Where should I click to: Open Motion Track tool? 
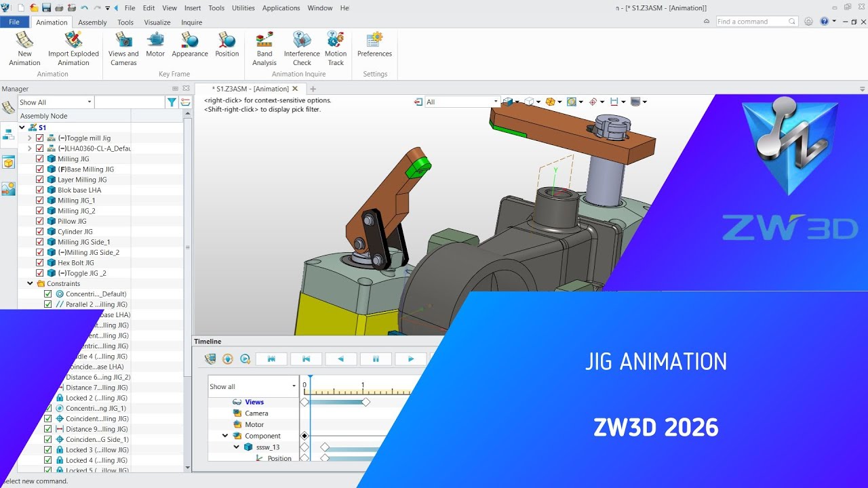(336, 48)
